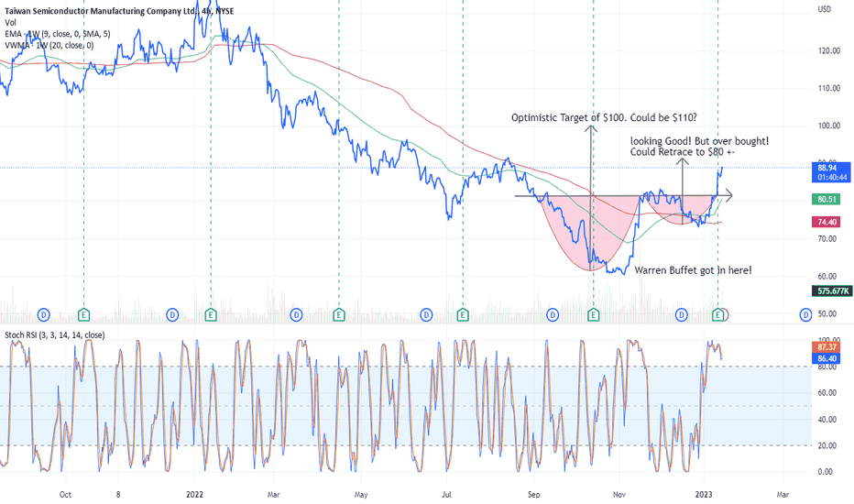Image resolution: width=854 pixels, height=504 pixels.
Task: Click the volume label 575.677K
Action: [832, 291]
